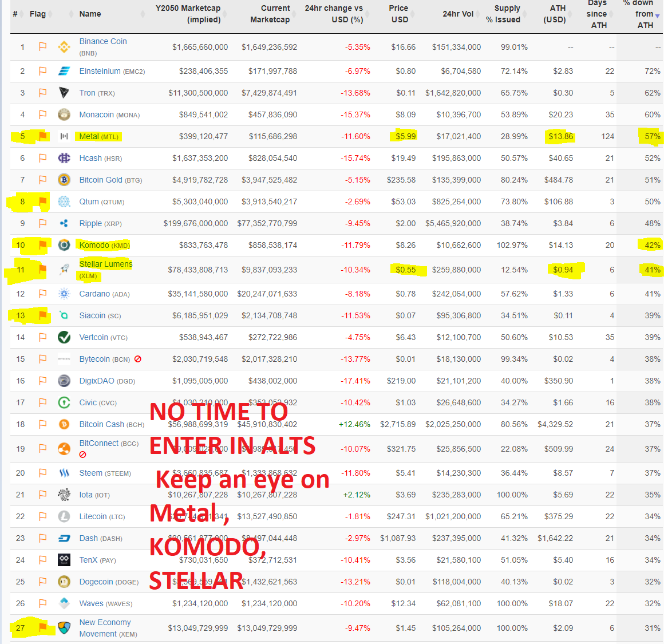Sort by % down from ATH arrow
This screenshot has height=644, width=664.
click(657, 16)
